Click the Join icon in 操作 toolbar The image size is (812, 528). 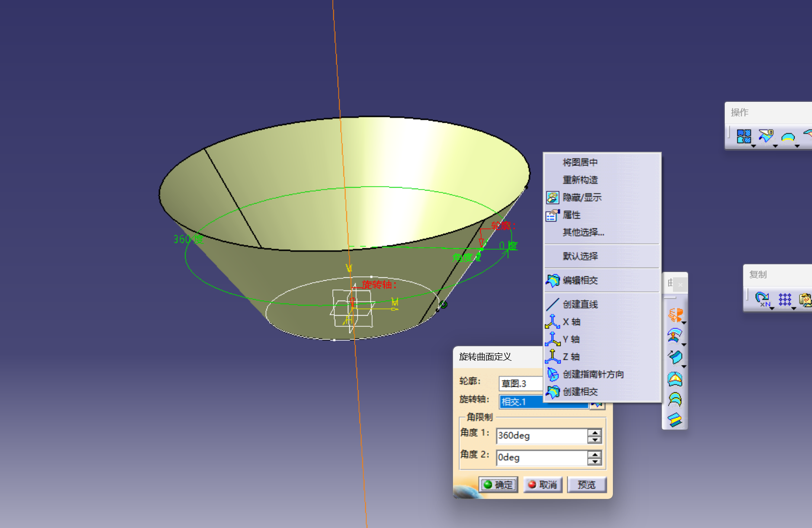point(744,136)
